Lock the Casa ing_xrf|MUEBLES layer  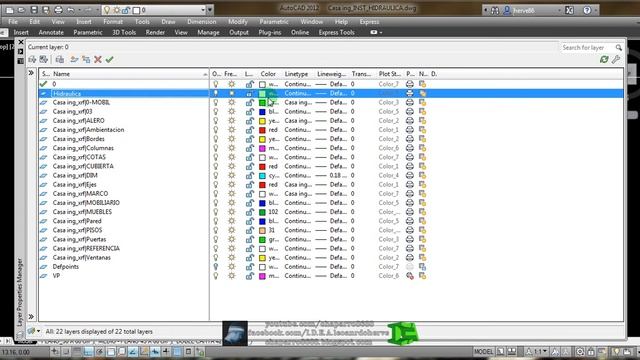(249, 212)
